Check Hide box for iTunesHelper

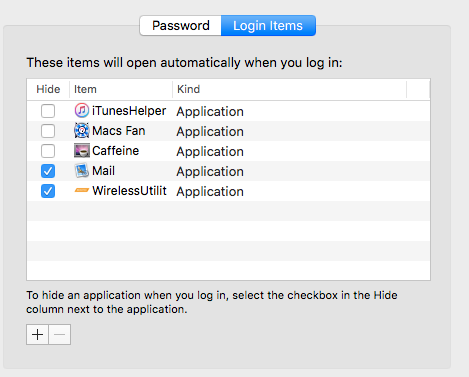(x=48, y=111)
